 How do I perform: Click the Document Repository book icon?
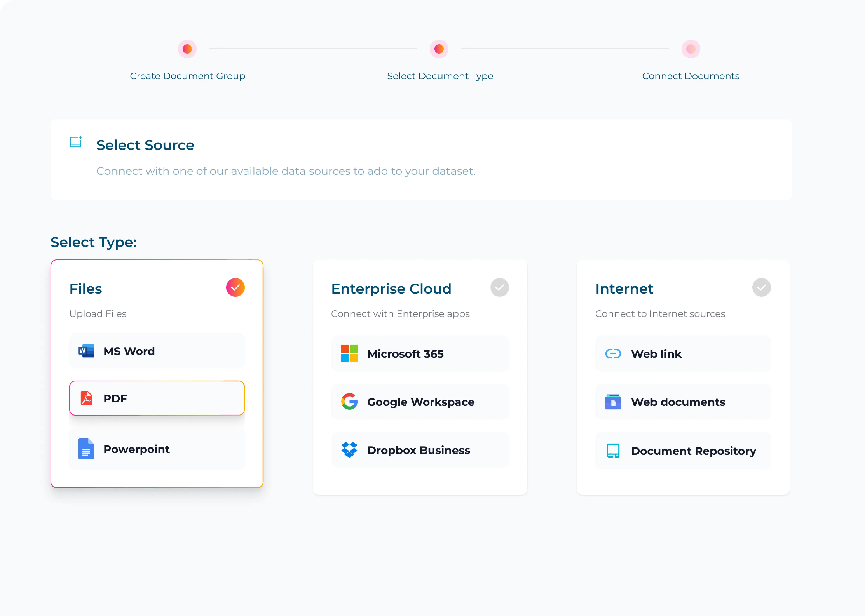pos(613,451)
